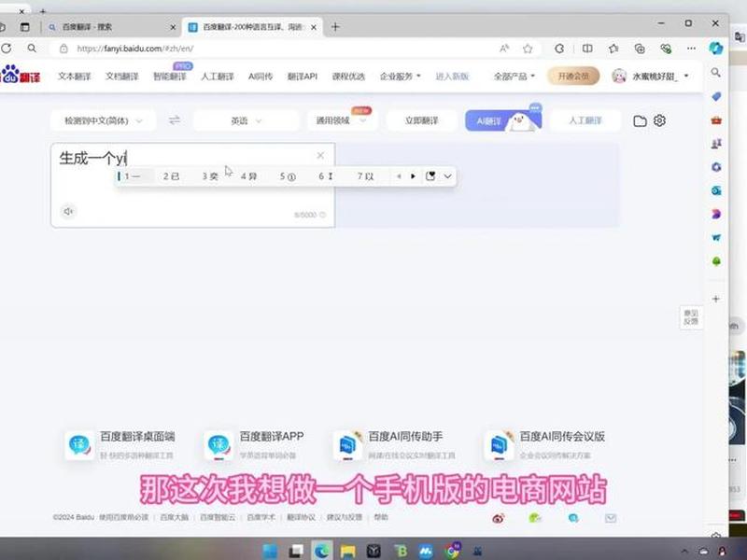Open a new browser tab

[335, 27]
